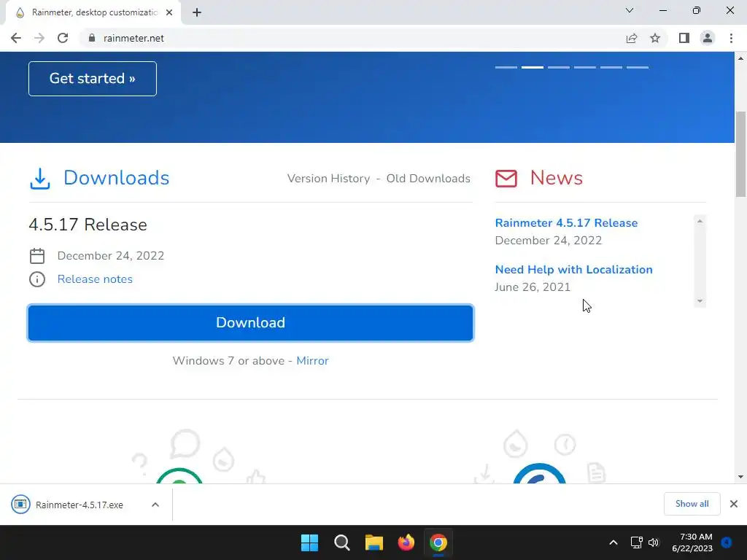Close the Rainmeter tab

tap(169, 12)
